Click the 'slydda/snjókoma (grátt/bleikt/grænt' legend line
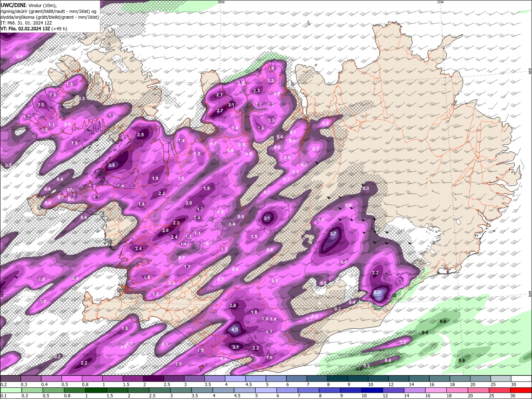This screenshot has width=532, height=399. (x=50, y=17)
